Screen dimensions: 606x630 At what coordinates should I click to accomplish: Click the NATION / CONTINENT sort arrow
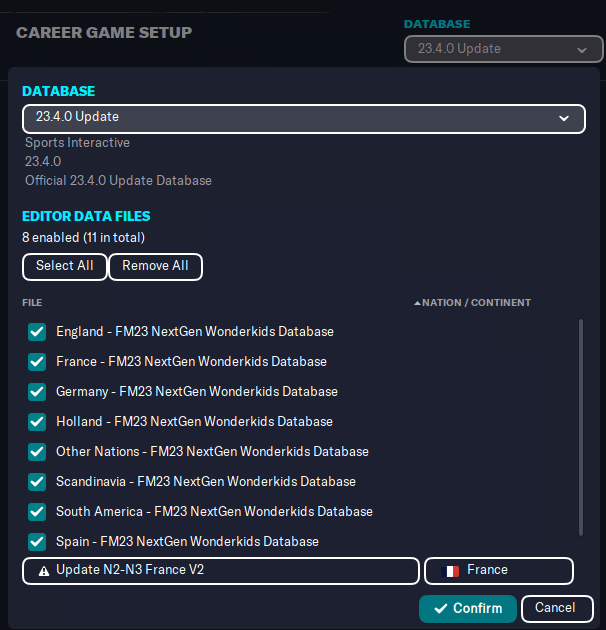point(417,303)
